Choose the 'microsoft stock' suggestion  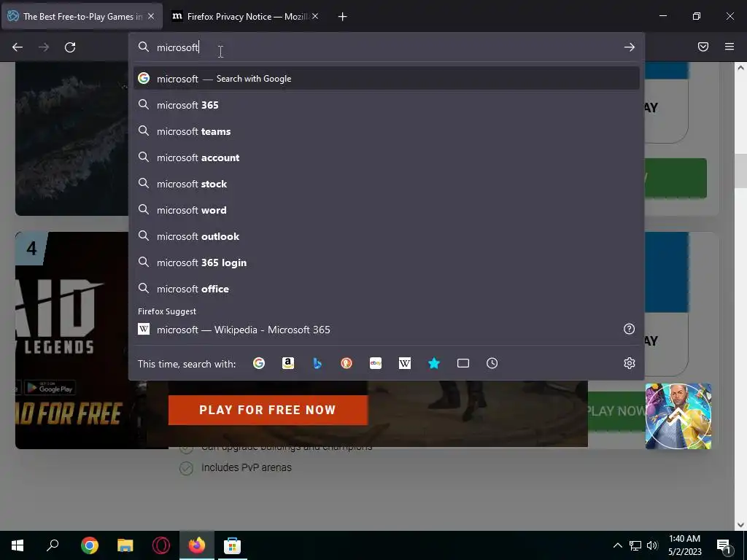(387, 184)
